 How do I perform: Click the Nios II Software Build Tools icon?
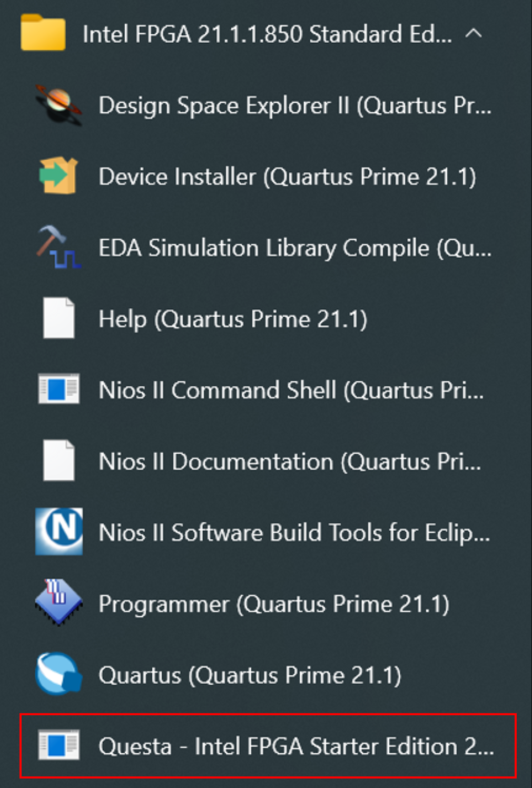(58, 532)
